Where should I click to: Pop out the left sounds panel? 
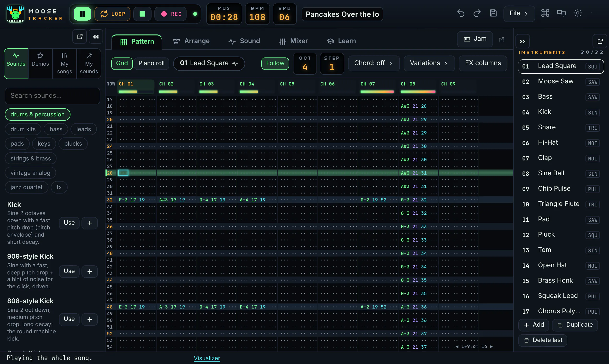(x=80, y=37)
